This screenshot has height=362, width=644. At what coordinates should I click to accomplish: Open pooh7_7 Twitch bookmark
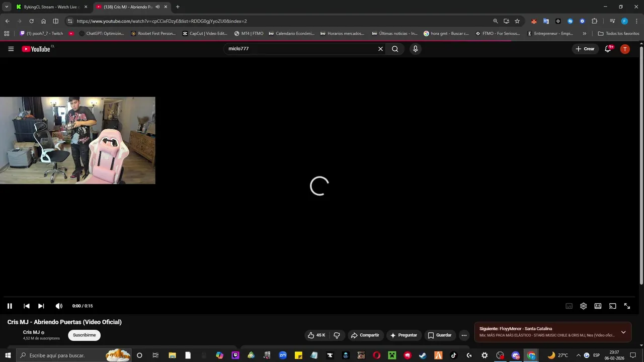coord(41,34)
